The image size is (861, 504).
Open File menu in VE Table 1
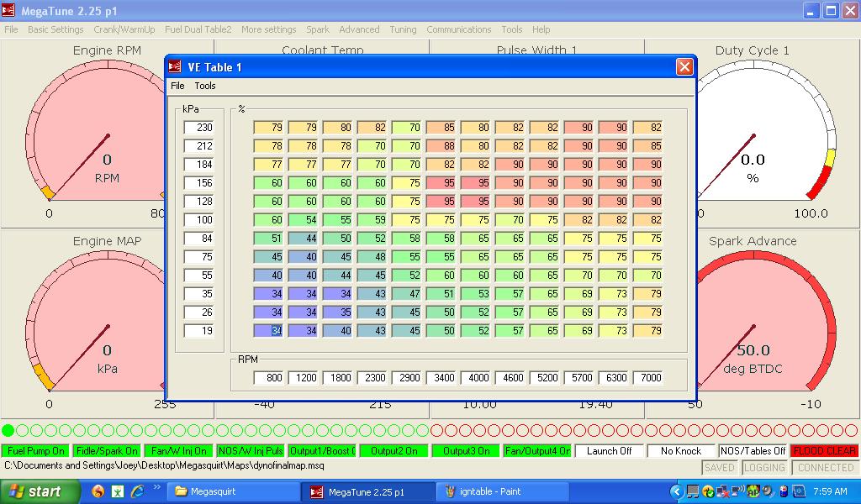177,86
